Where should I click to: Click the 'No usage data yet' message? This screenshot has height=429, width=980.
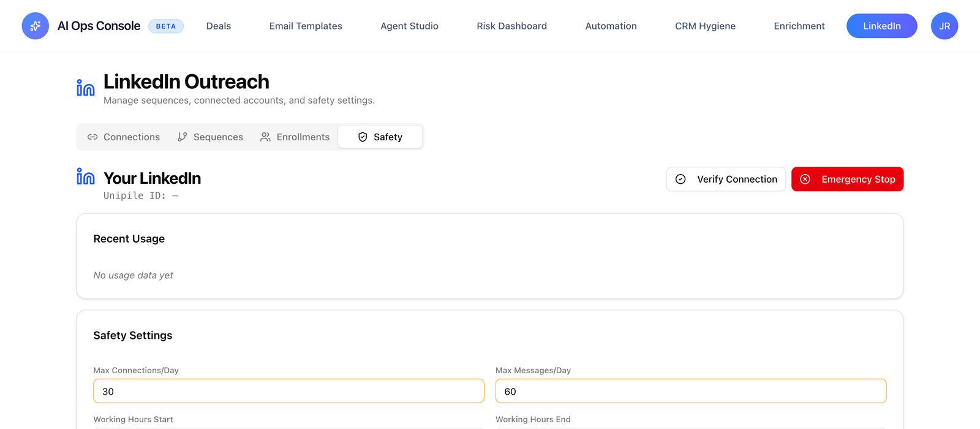tap(133, 275)
